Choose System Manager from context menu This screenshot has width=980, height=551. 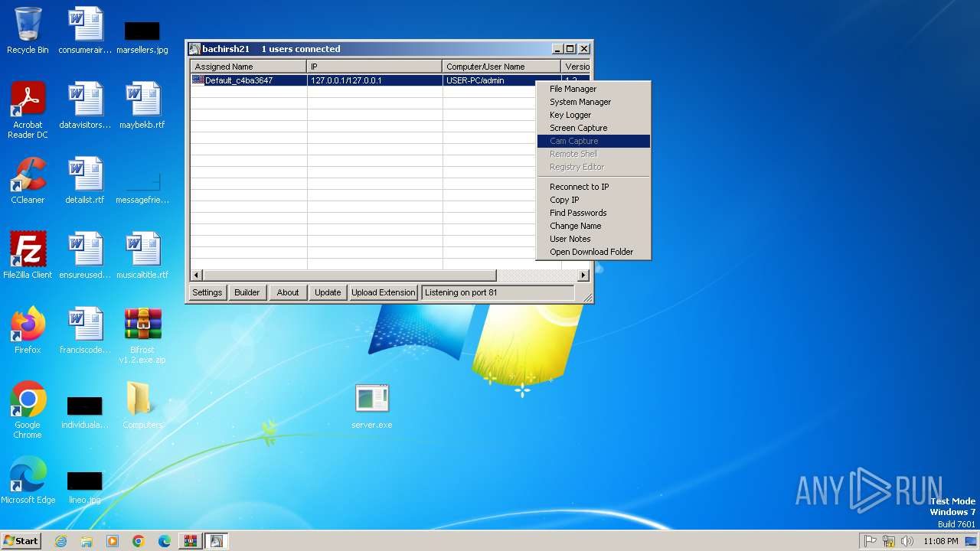[x=593, y=102]
